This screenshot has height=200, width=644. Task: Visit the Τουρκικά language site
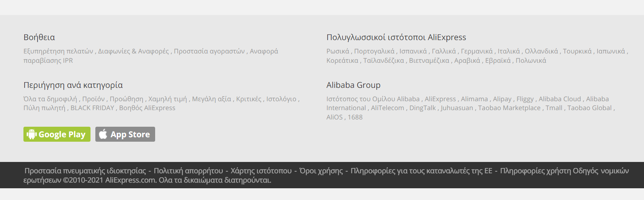(x=577, y=51)
